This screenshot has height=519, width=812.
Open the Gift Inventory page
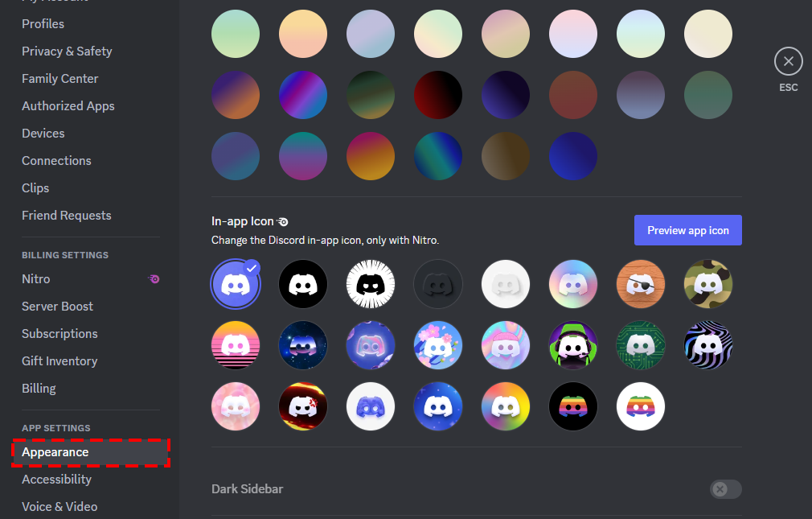click(x=59, y=360)
